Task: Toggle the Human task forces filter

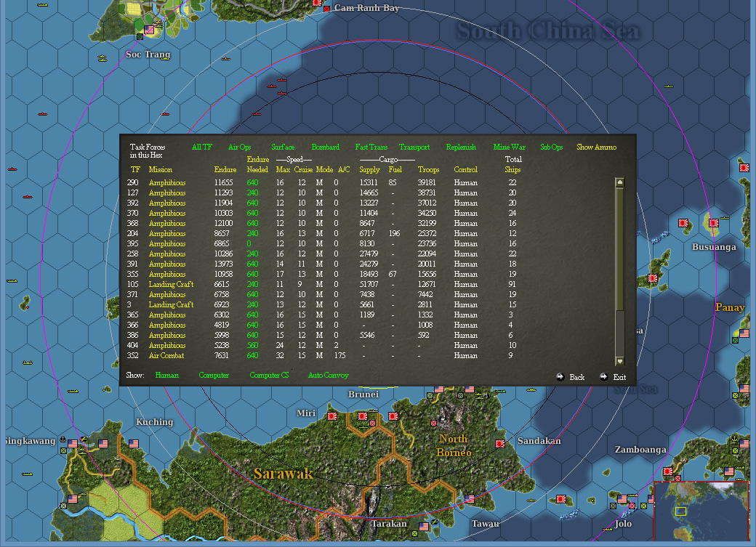Action: tap(166, 375)
